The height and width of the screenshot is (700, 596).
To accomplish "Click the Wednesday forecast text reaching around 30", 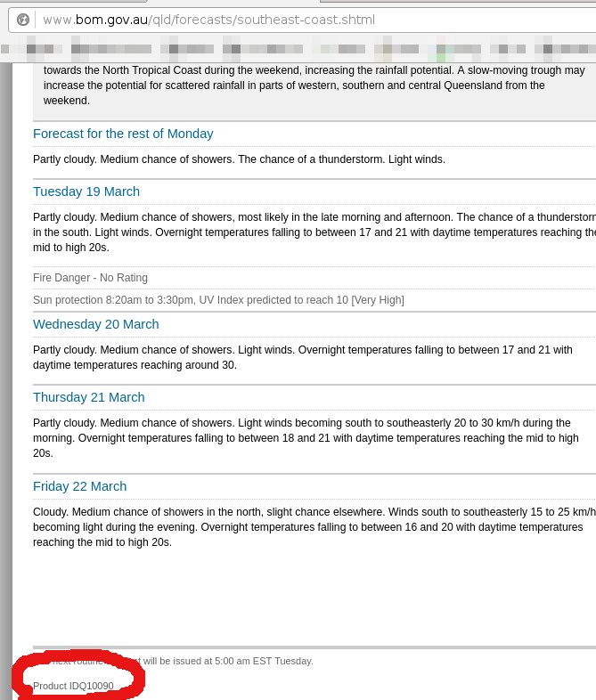I will click(303, 357).
